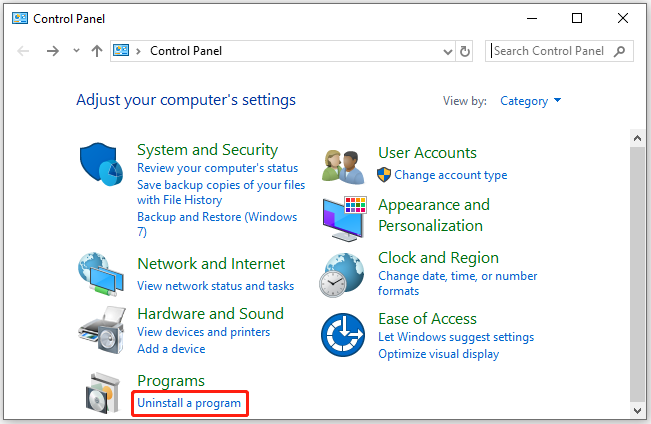Open Change account type link
651x424 pixels.
tap(450, 175)
